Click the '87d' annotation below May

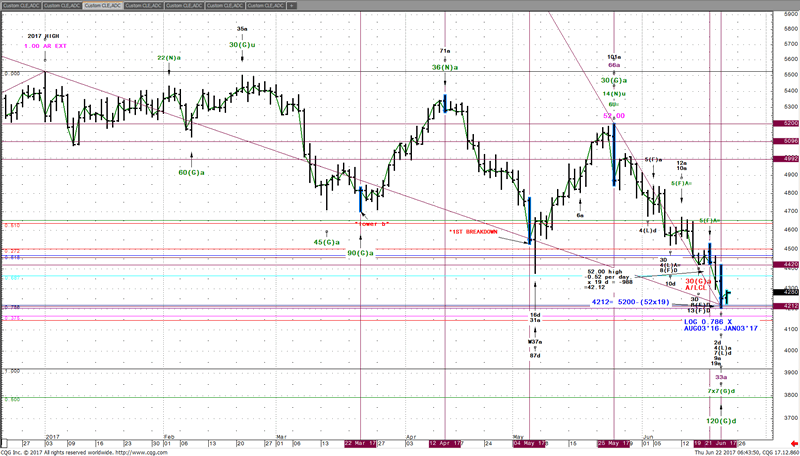click(x=535, y=355)
